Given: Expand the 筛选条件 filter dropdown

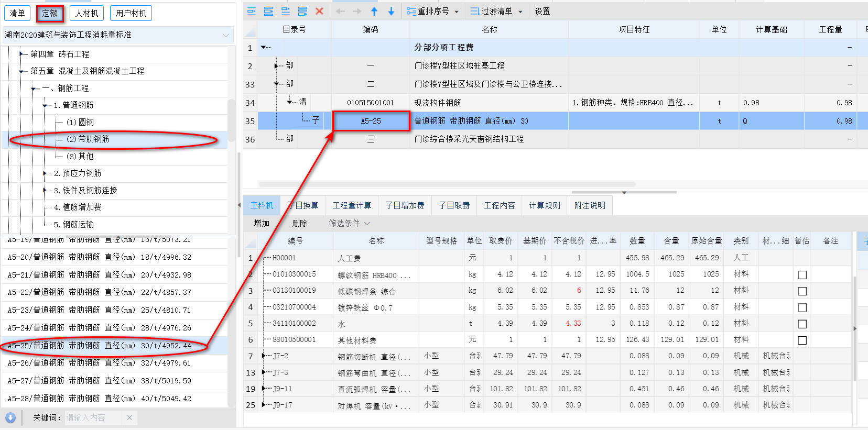Looking at the screenshot, I should point(367,223).
